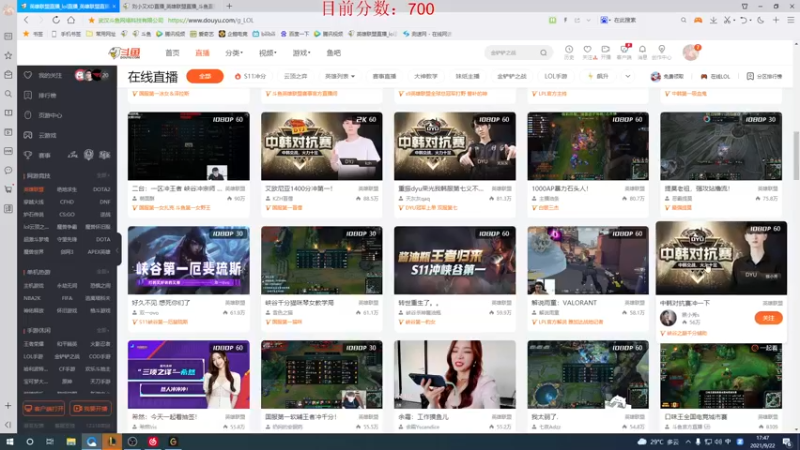Open the 鱼吧 navigation item

(x=334, y=53)
